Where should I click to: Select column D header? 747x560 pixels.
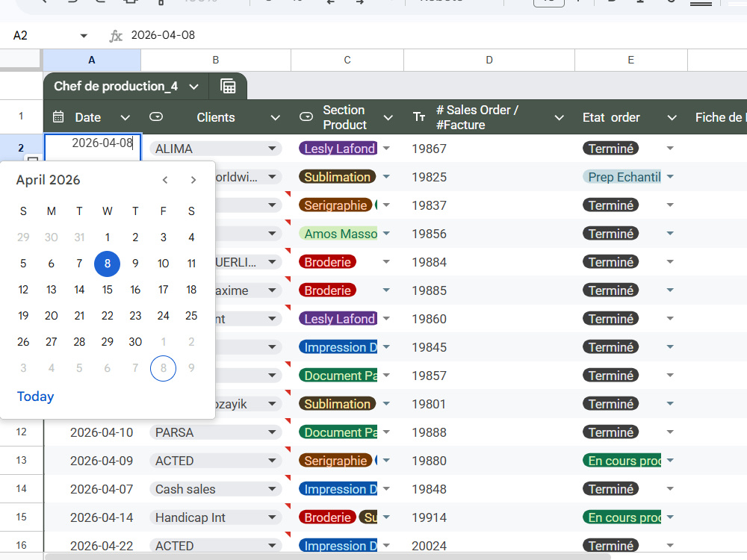click(x=489, y=60)
